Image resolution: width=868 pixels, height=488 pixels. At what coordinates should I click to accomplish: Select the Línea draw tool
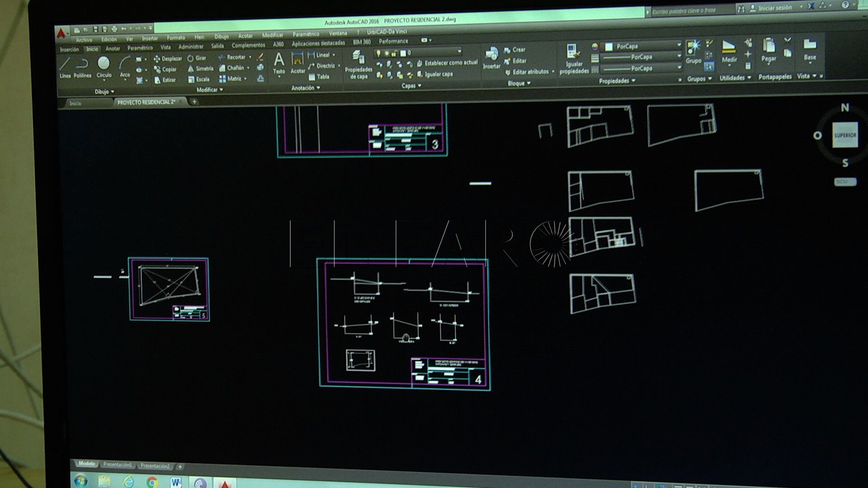coord(65,67)
